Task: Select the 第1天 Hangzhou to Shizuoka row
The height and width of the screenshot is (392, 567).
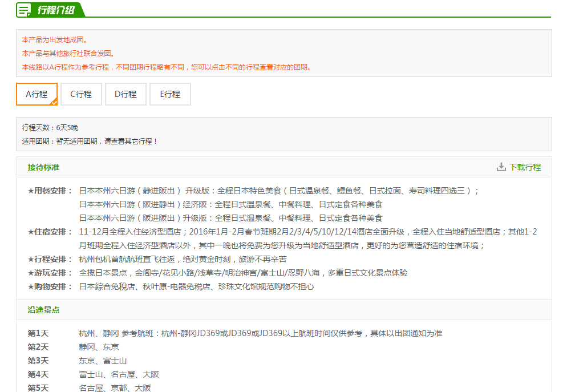Action: [x=260, y=333]
